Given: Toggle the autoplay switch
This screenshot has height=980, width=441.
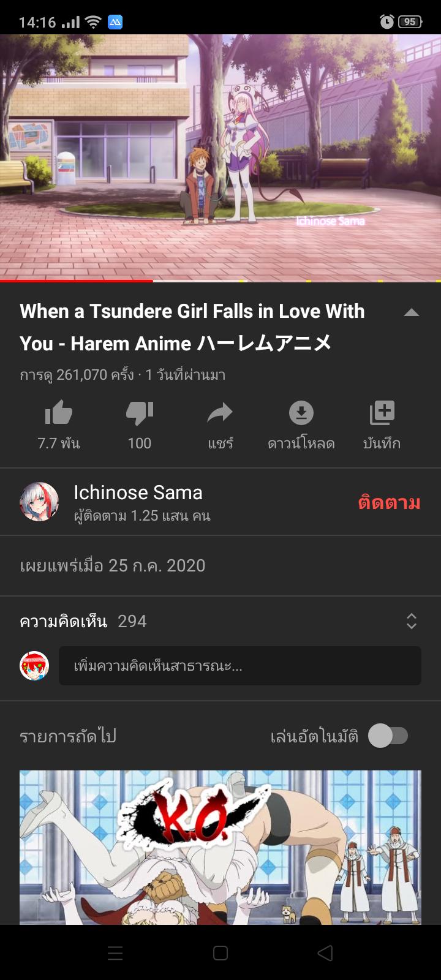Looking at the screenshot, I should [x=388, y=736].
